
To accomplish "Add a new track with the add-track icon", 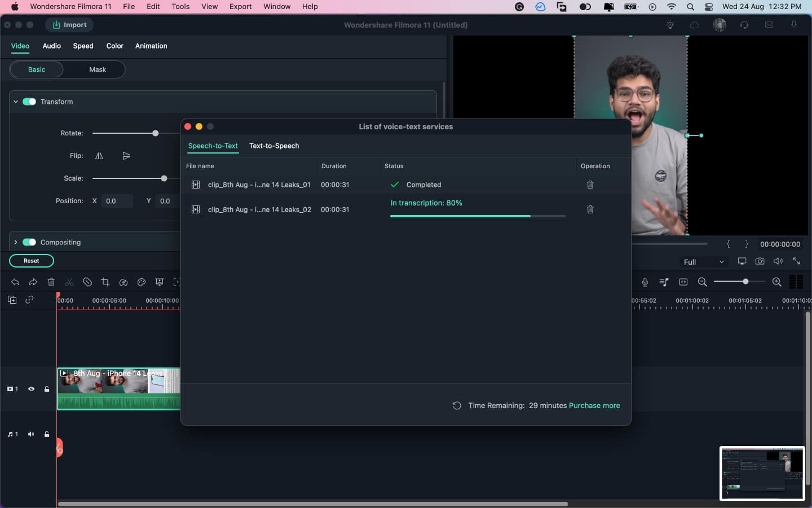I will click(x=12, y=300).
